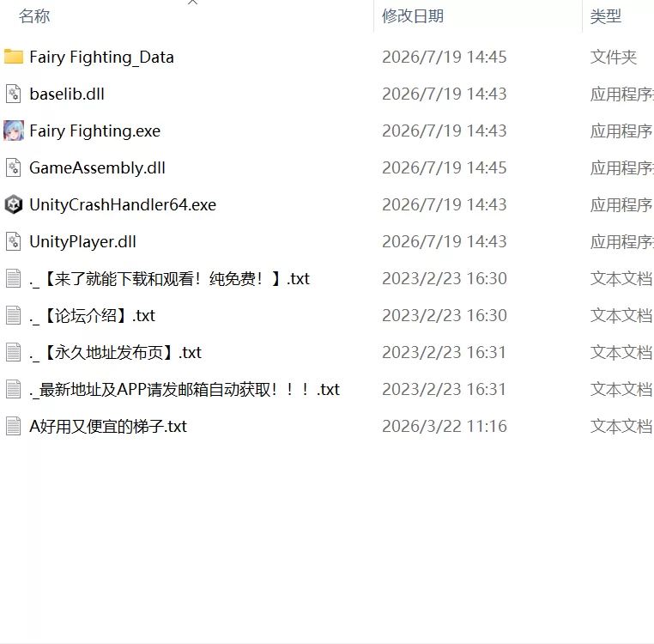Image resolution: width=654 pixels, height=644 pixels.
Task: Select the UnityCrashHandler64.exe file name
Action: (123, 205)
